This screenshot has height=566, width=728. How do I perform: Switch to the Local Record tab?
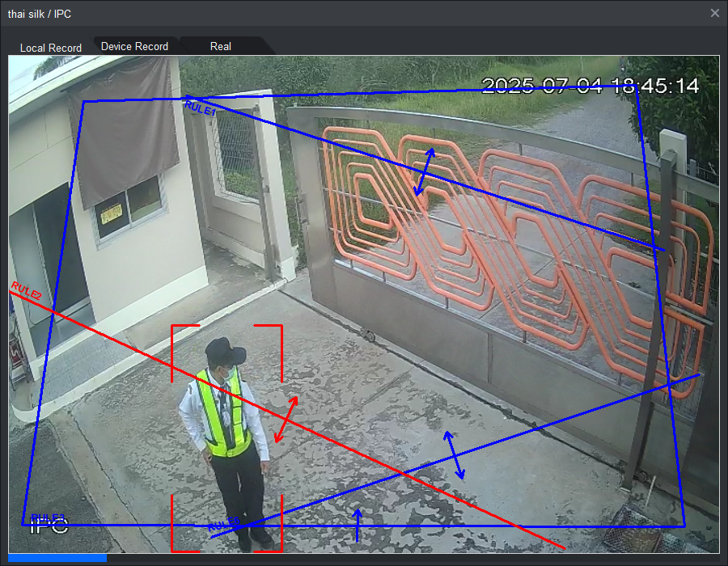pos(50,48)
